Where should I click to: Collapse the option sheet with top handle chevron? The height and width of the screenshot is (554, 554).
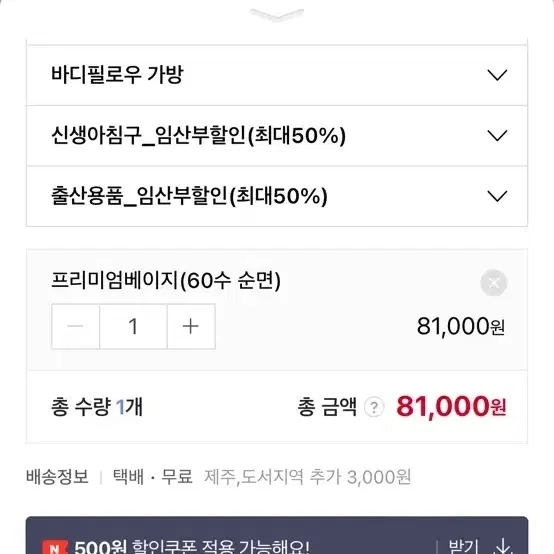coord(277,15)
